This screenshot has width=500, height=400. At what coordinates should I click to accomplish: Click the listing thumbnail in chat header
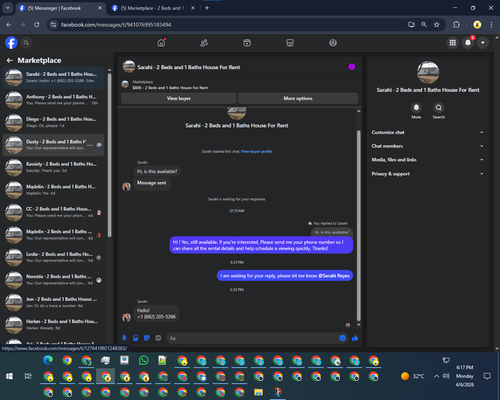point(129,67)
